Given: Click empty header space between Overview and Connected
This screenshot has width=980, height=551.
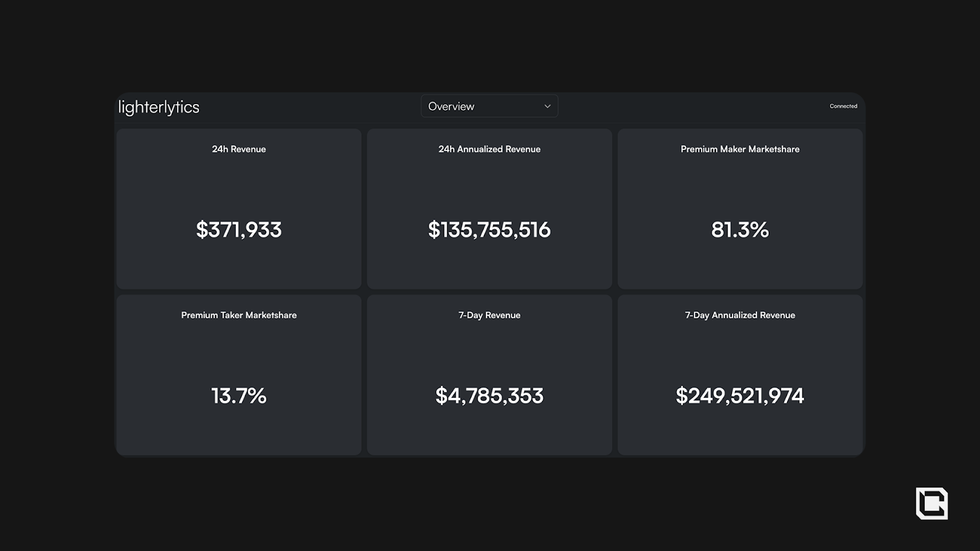Looking at the screenshot, I should [692, 107].
